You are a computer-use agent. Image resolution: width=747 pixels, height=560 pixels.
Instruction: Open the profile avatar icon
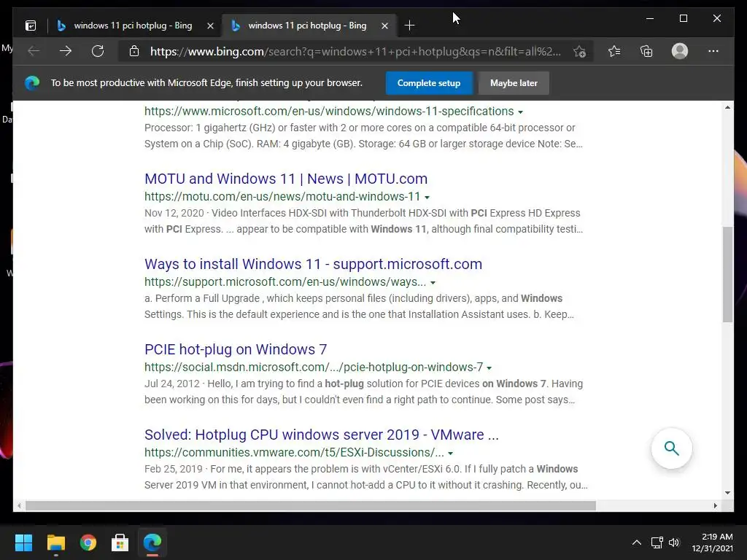[680, 51]
